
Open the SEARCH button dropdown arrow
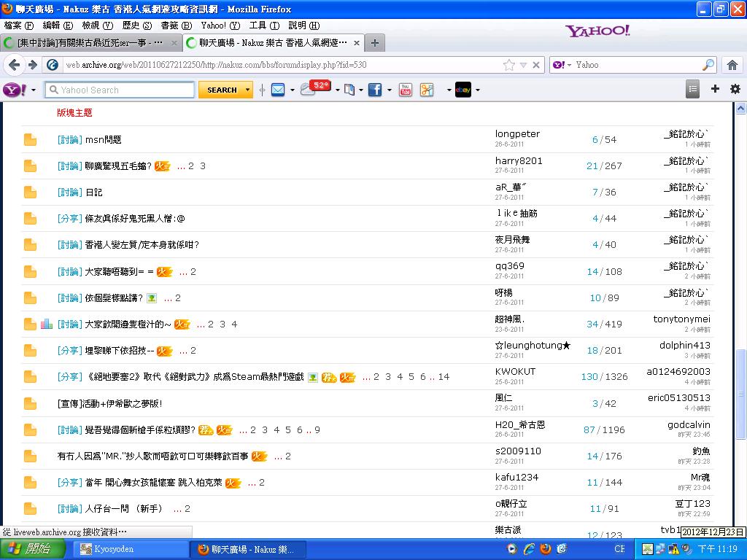pos(248,90)
